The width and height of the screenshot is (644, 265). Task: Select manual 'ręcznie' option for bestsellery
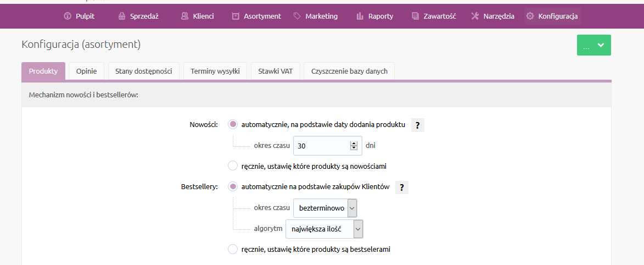pyautogui.click(x=233, y=249)
